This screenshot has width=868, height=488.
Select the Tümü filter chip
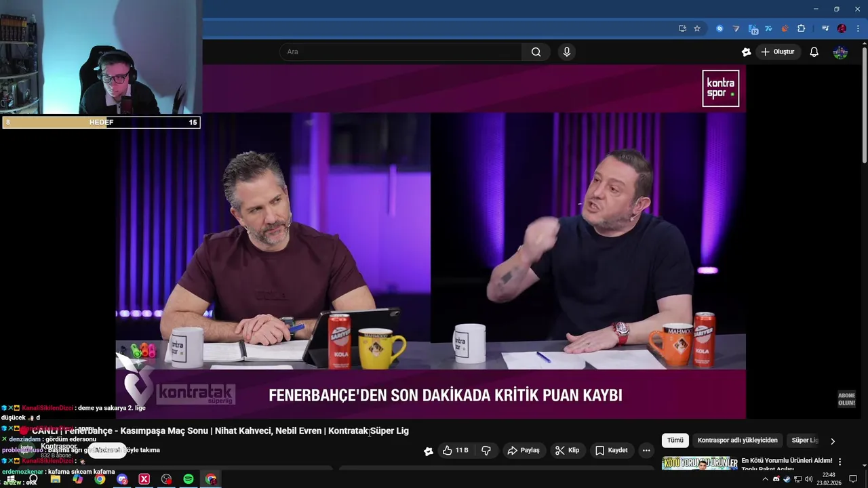[675, 440]
